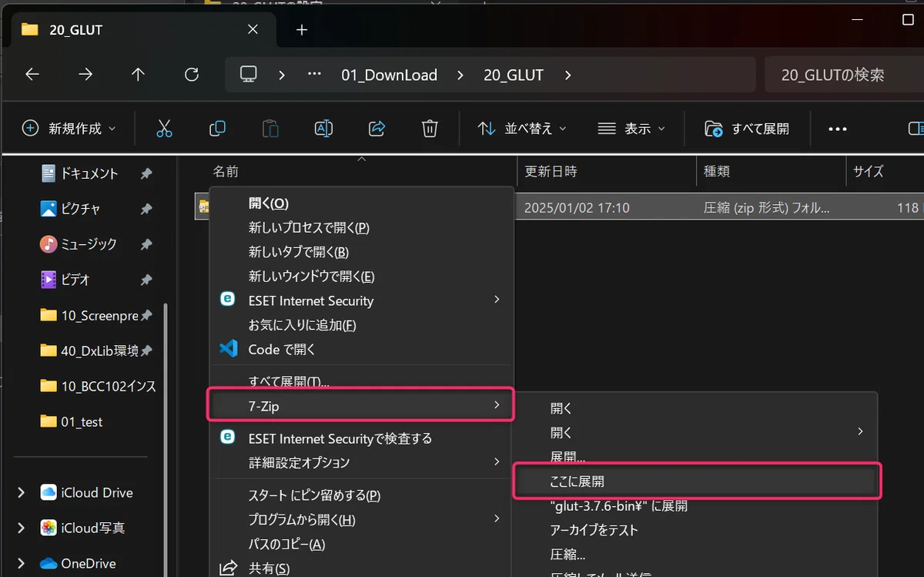Choose 新しいタブで開く(B)

pos(362,252)
